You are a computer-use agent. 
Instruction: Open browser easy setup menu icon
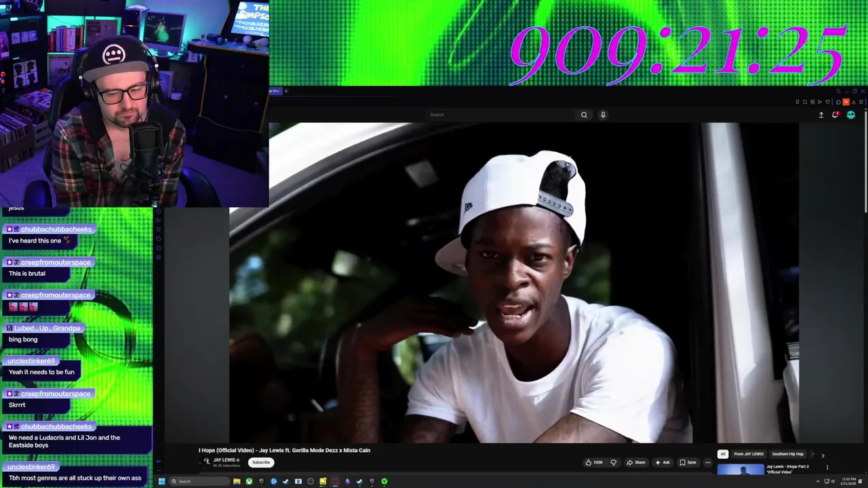click(861, 102)
